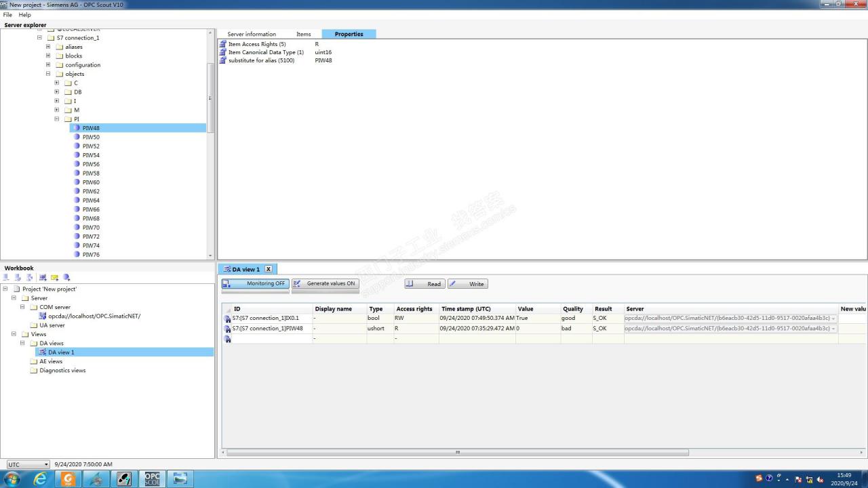The image size is (868, 488).
Task: Expand the DB folder
Action: coord(57,91)
